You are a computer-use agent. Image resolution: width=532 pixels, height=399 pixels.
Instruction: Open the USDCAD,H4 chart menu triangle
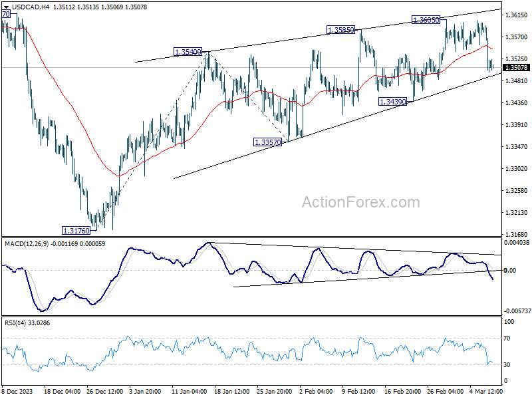(x=6, y=7)
